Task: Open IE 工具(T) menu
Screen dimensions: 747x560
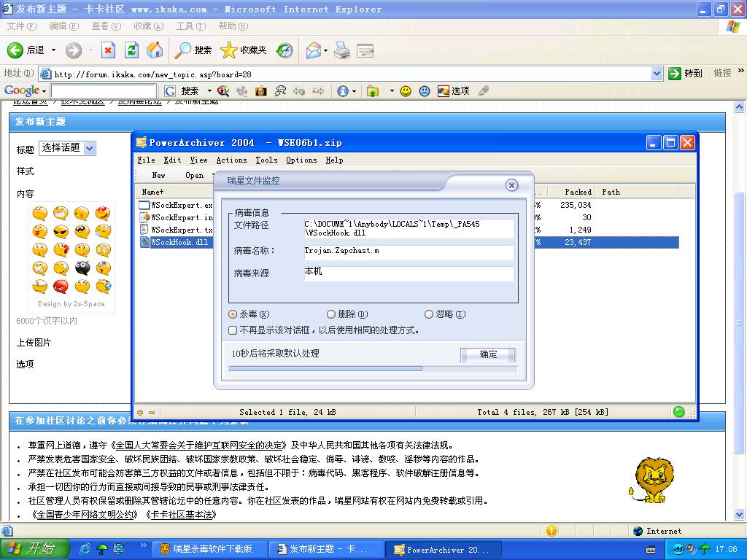Action: [190, 26]
